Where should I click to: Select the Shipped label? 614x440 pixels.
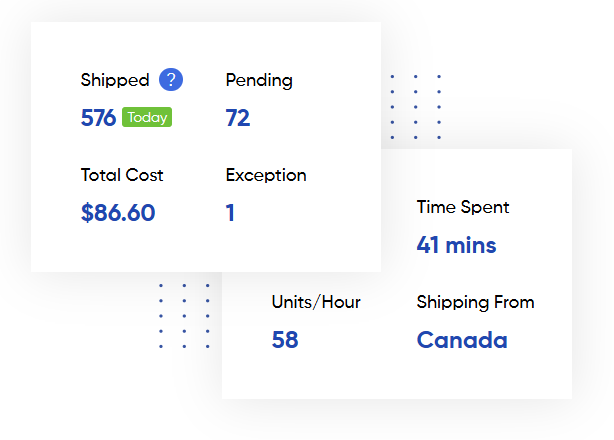115,80
